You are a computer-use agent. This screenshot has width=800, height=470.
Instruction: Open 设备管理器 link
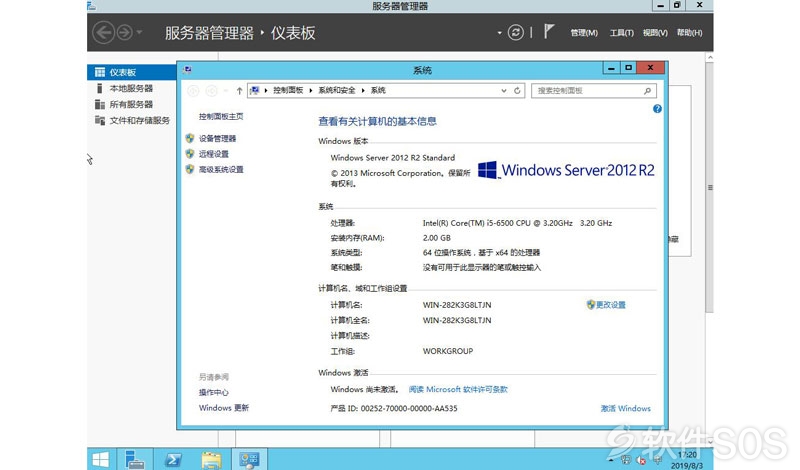click(x=217, y=138)
